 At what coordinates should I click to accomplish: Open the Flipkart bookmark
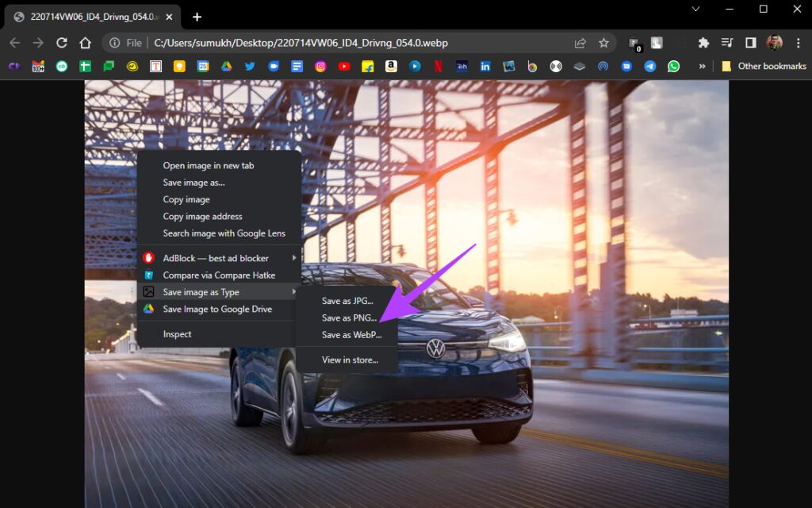point(368,67)
